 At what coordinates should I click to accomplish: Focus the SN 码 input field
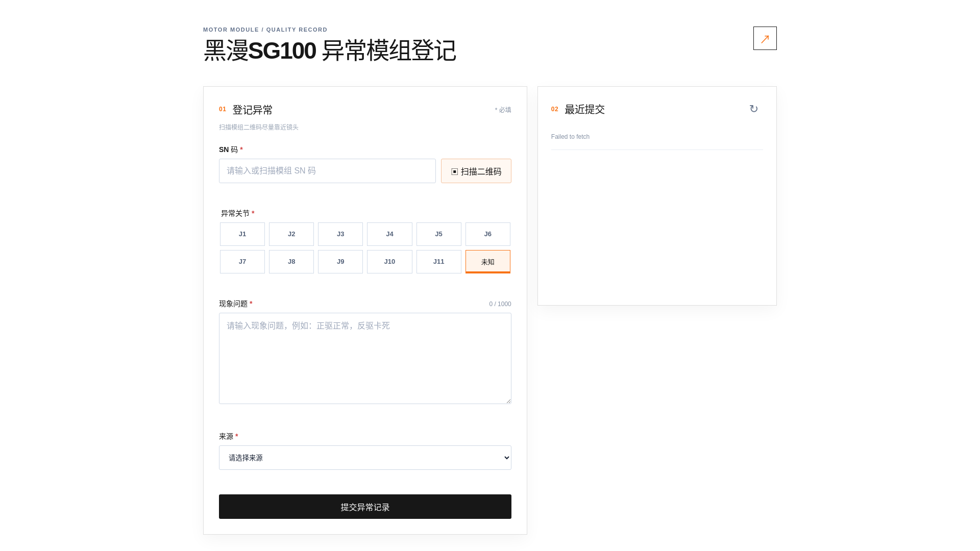click(x=327, y=171)
